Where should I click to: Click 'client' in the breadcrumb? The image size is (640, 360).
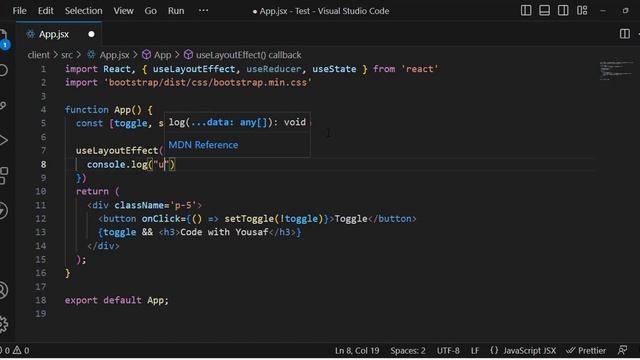pyautogui.click(x=38, y=55)
